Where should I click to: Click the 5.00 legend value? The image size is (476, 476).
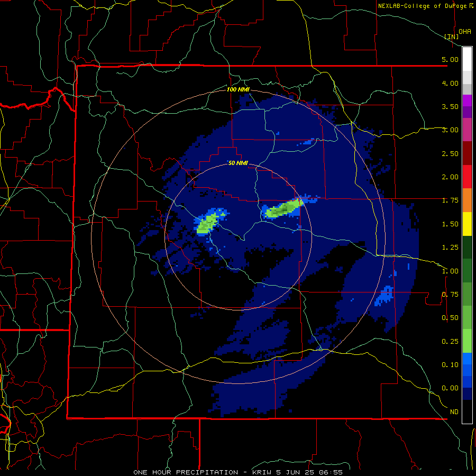tap(450, 59)
